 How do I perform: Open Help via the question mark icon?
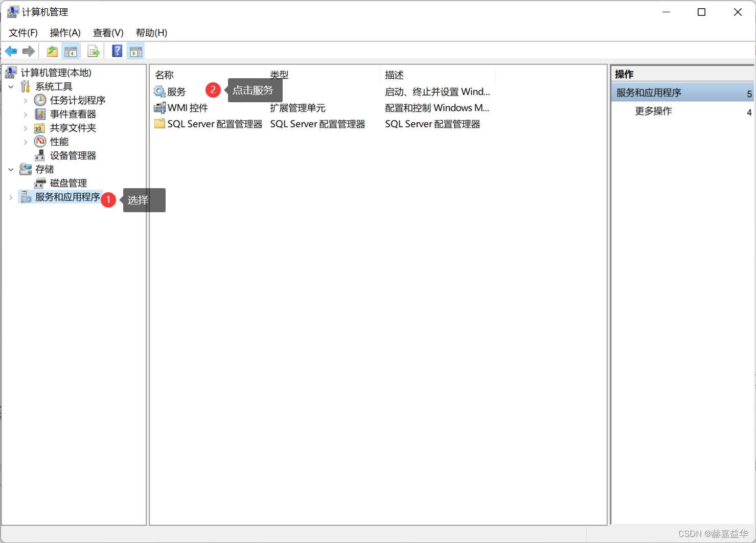click(x=117, y=51)
